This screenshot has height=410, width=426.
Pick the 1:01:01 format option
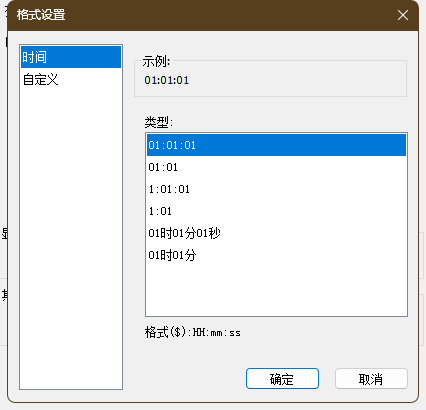276,189
